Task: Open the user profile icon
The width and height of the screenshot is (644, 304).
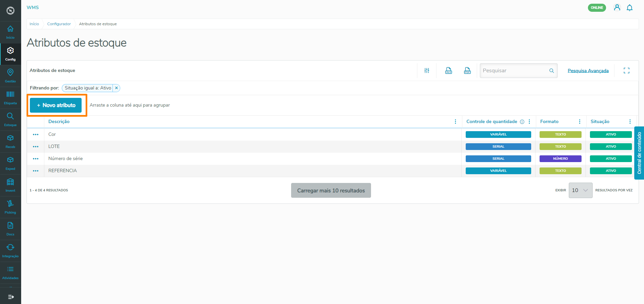Action: tap(617, 7)
